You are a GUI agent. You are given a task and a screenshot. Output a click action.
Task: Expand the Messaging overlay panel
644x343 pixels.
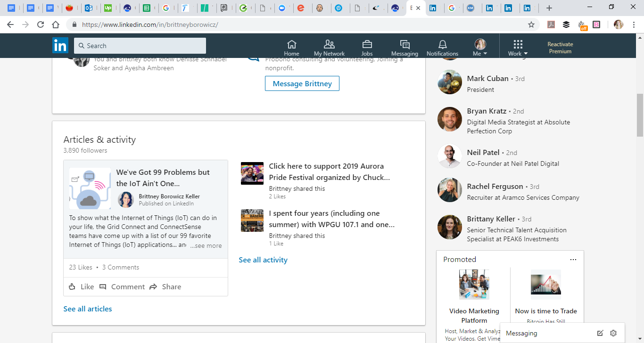point(521,333)
